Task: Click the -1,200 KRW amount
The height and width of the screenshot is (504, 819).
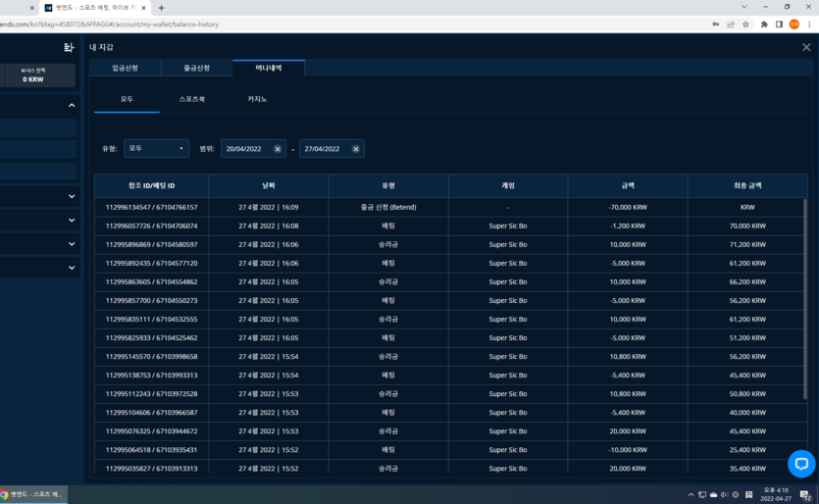Action: (x=628, y=227)
